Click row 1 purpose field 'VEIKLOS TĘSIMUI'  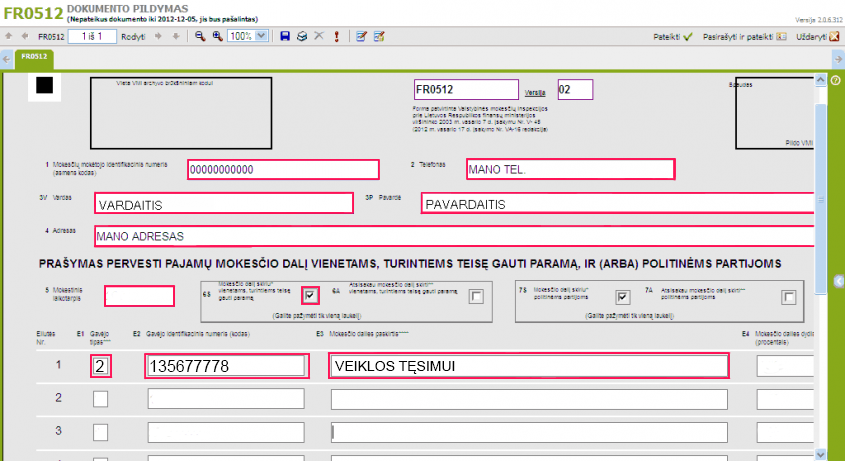(x=529, y=366)
